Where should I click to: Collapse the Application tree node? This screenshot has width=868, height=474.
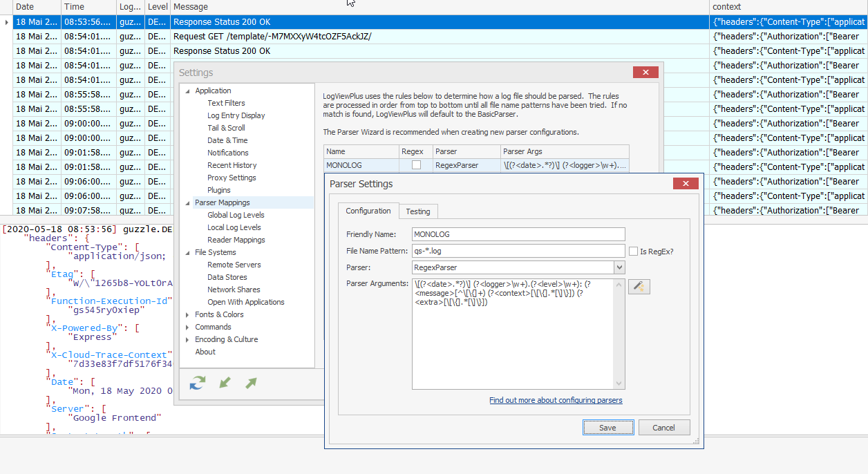coord(187,91)
